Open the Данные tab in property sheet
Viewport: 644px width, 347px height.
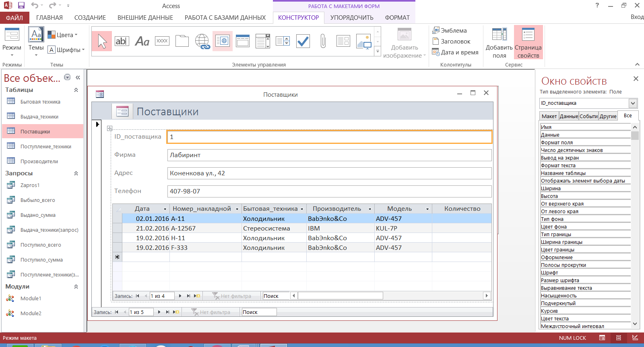(569, 116)
